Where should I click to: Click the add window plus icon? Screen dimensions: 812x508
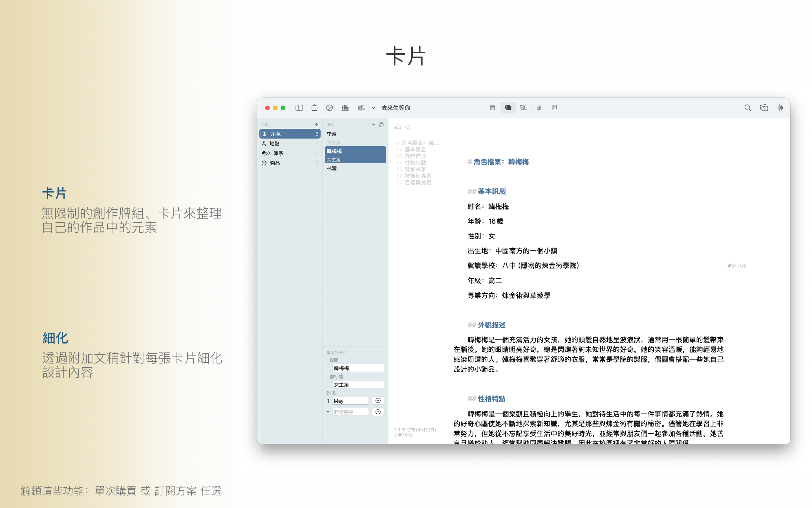[764, 108]
